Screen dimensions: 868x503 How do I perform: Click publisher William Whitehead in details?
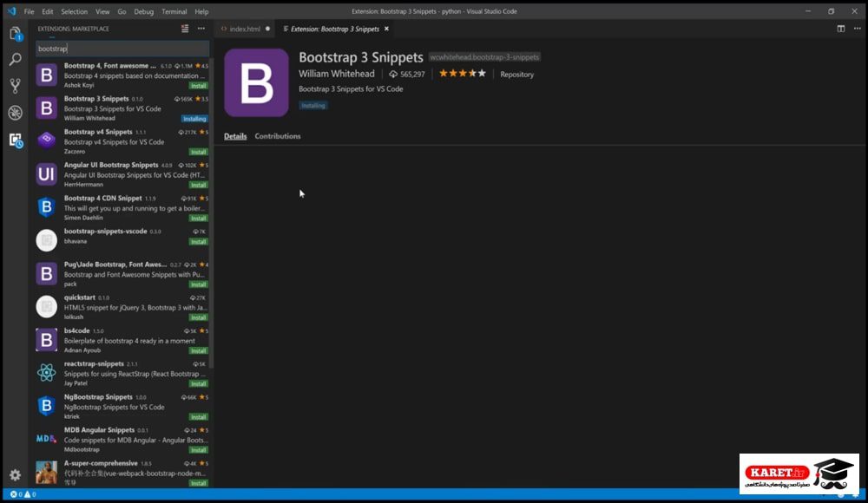pos(337,74)
